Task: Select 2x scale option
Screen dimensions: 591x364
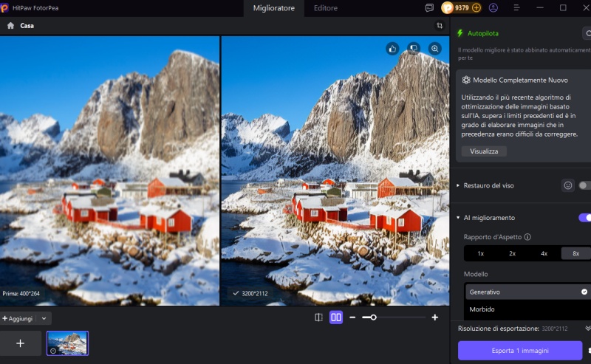Action: [x=512, y=253]
